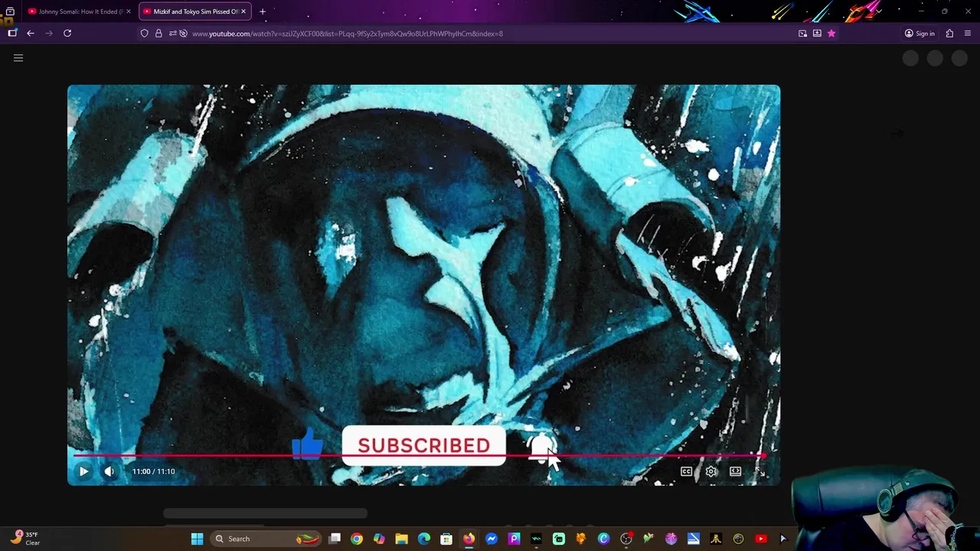This screenshot has height=551, width=980.
Task: Close the Johnny Somali tab
Action: [129, 11]
